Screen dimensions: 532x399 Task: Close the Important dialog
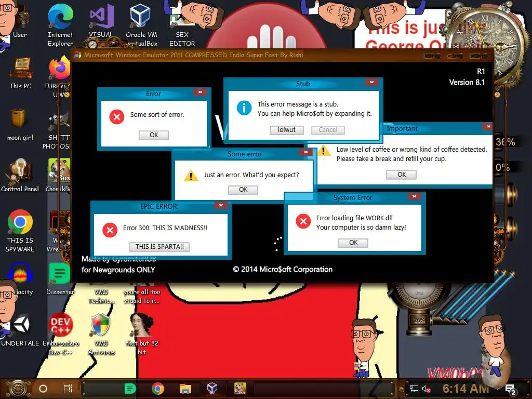[488, 127]
